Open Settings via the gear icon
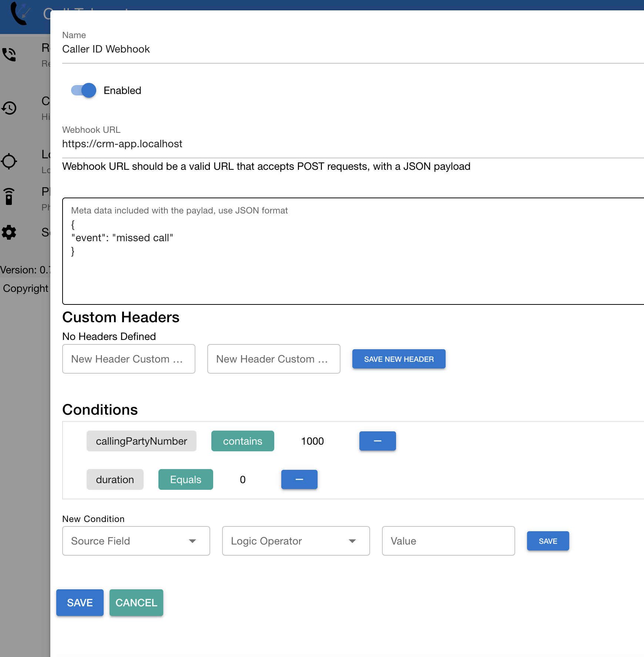The width and height of the screenshot is (644, 657). [x=9, y=233]
